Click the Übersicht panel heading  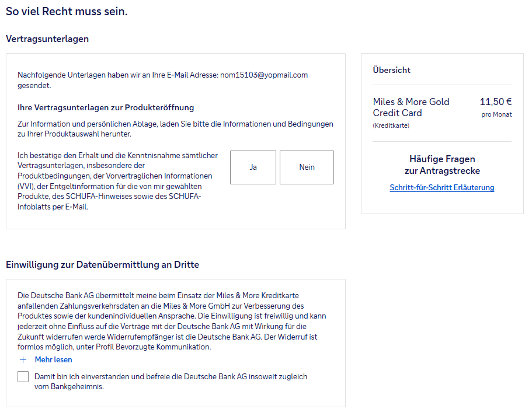pos(392,70)
